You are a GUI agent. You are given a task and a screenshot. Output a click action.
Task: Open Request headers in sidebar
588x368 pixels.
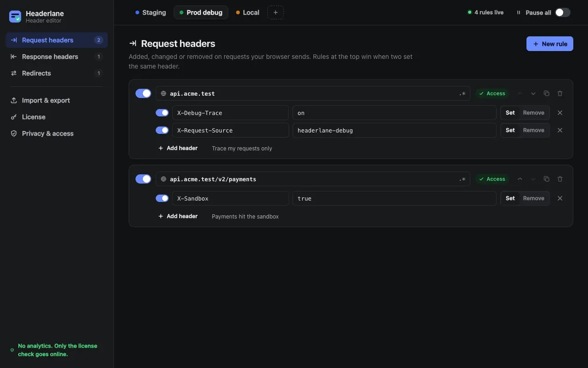click(57, 40)
